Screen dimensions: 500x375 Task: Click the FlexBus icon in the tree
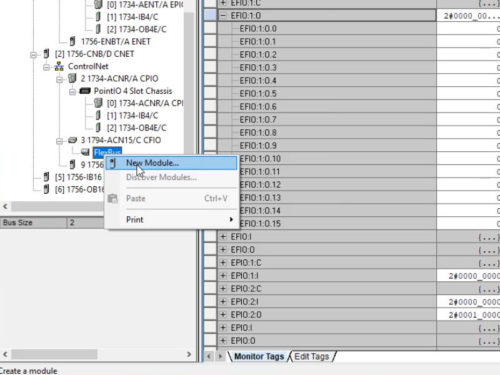[85, 152]
